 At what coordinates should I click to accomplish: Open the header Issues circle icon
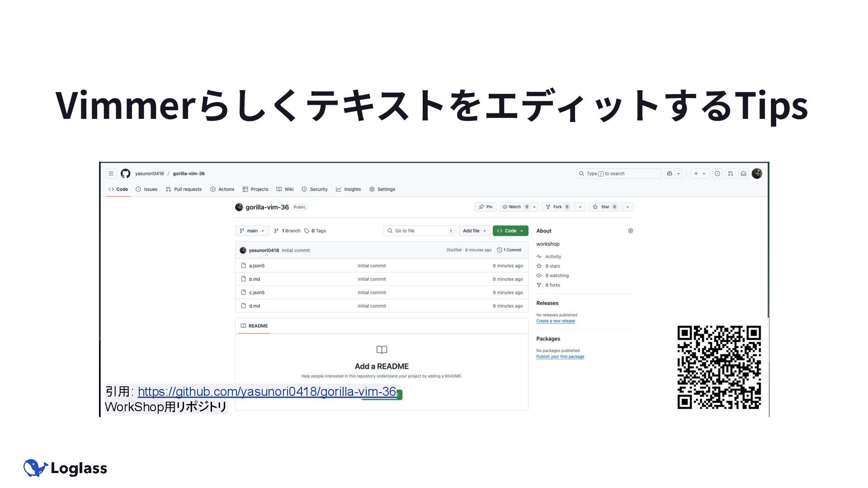(717, 174)
